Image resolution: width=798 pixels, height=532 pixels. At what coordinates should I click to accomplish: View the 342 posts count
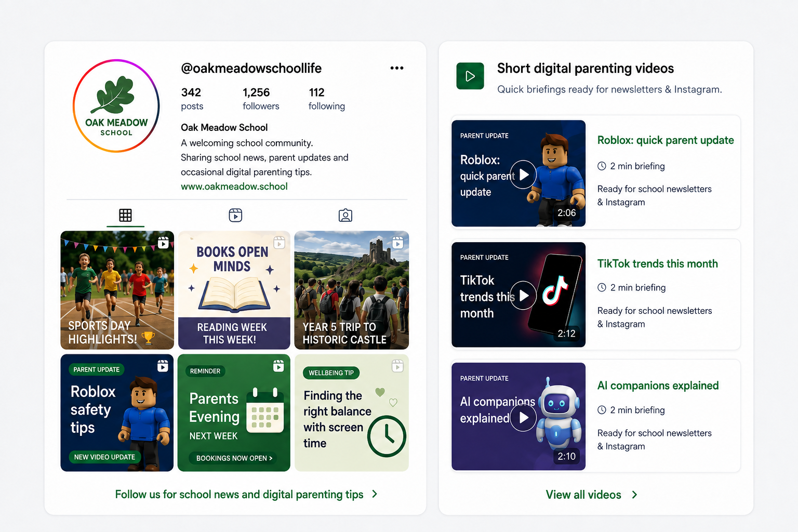click(x=192, y=99)
